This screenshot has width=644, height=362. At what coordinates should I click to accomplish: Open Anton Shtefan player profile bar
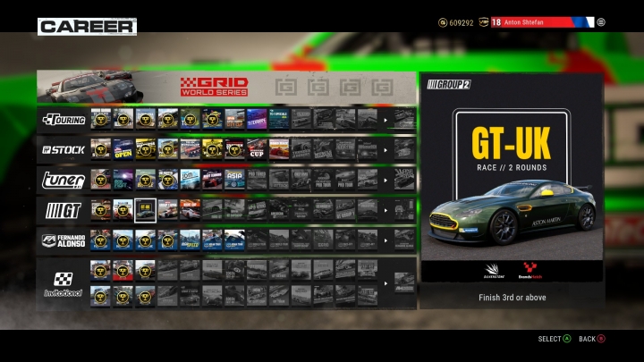coord(542,22)
